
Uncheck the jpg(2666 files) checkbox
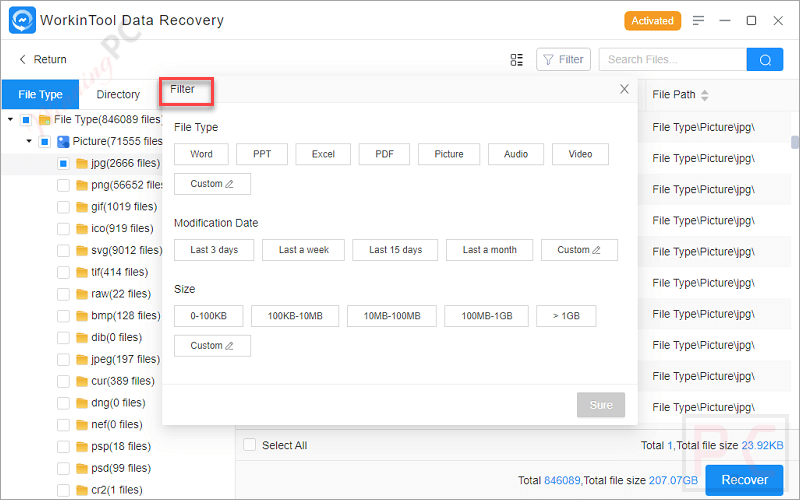click(63, 163)
